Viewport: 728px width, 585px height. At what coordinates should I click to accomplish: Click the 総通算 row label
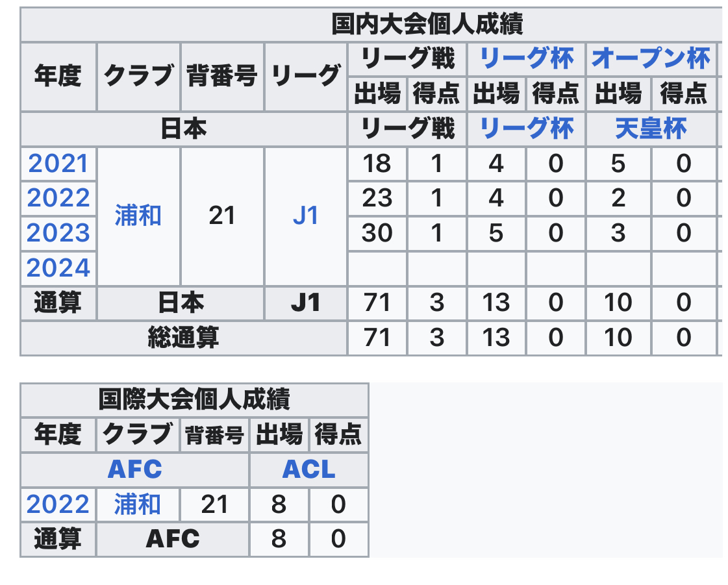click(x=183, y=338)
